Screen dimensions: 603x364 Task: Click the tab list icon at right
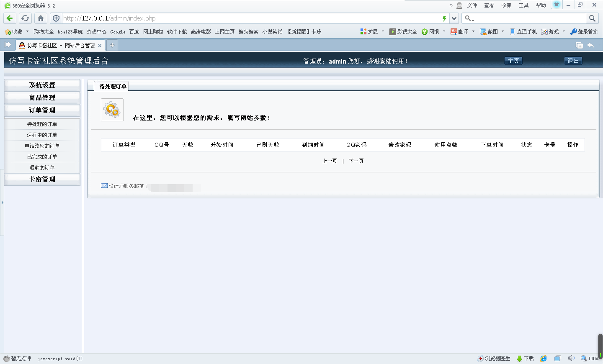(580, 45)
